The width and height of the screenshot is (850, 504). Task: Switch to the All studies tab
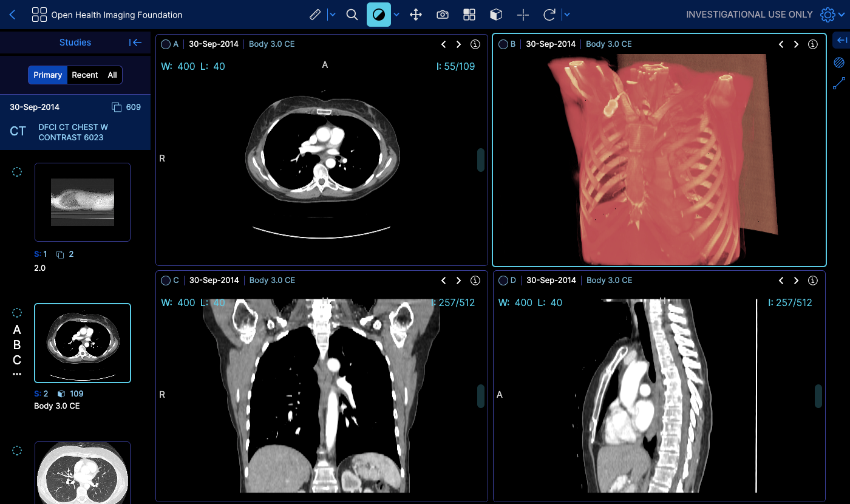(x=112, y=75)
